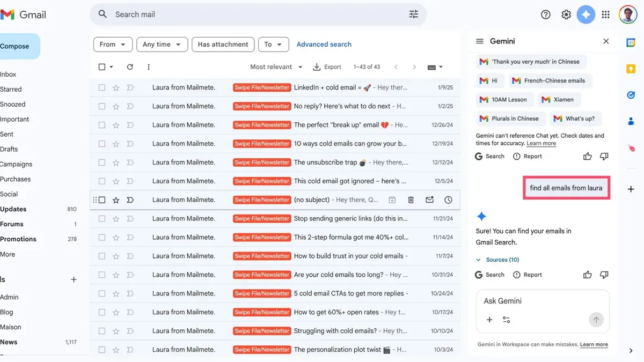
Task: Open Gemini panel hamburger menu
Action: tap(480, 41)
